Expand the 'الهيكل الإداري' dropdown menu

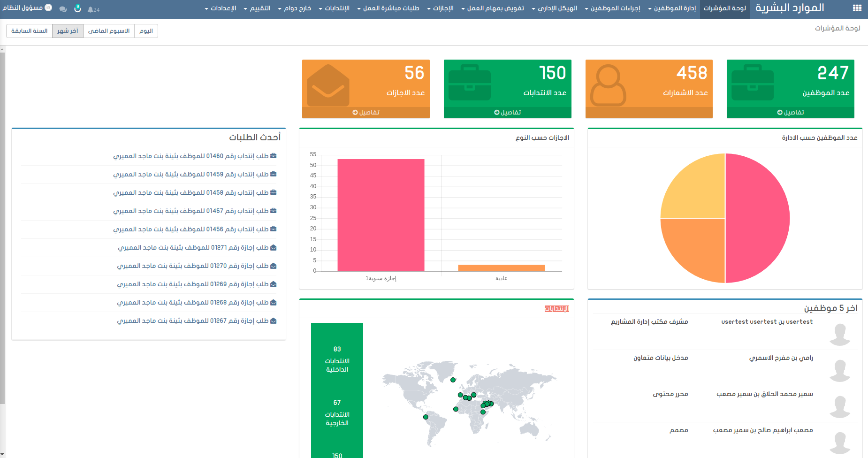coord(555,8)
